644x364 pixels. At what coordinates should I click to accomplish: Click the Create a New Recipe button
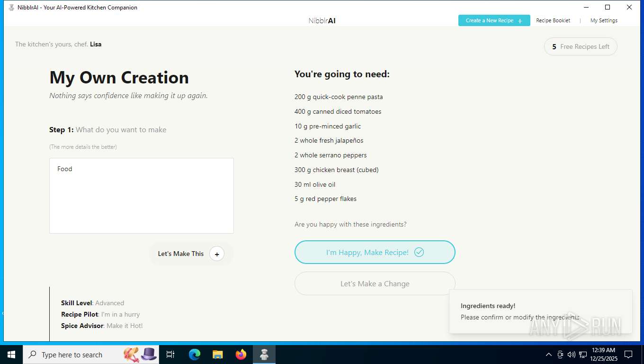494,20
